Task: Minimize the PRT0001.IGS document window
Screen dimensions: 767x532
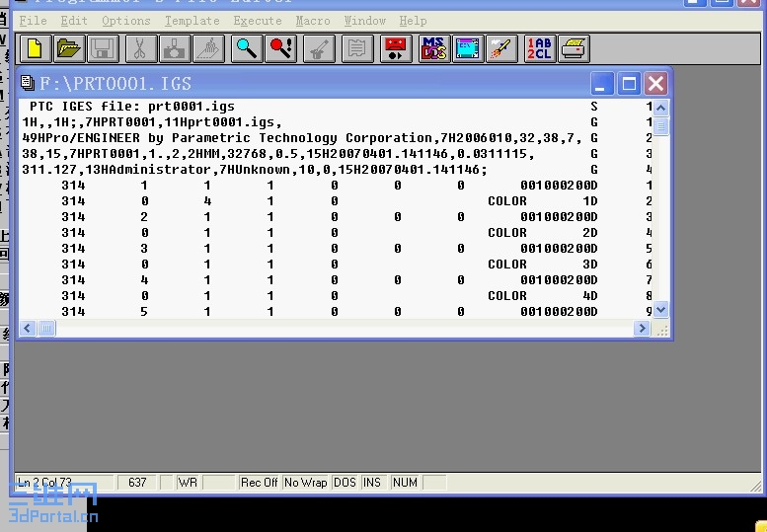Action: 602,84
